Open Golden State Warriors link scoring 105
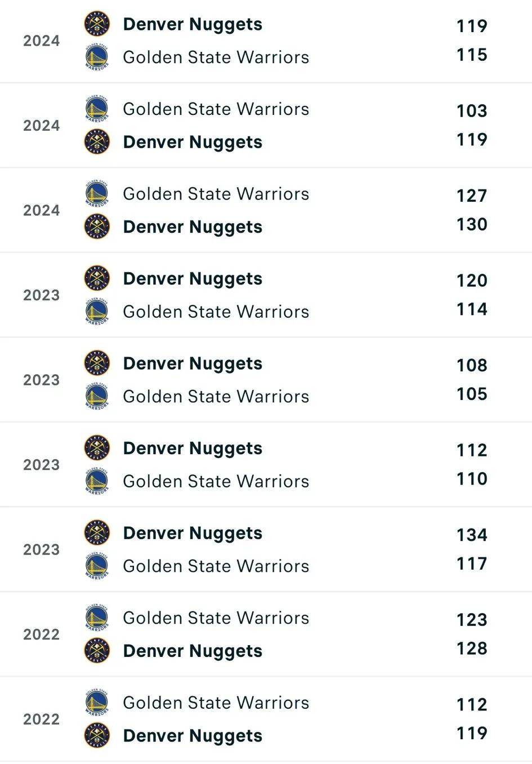532x764 pixels. pyautogui.click(x=216, y=397)
